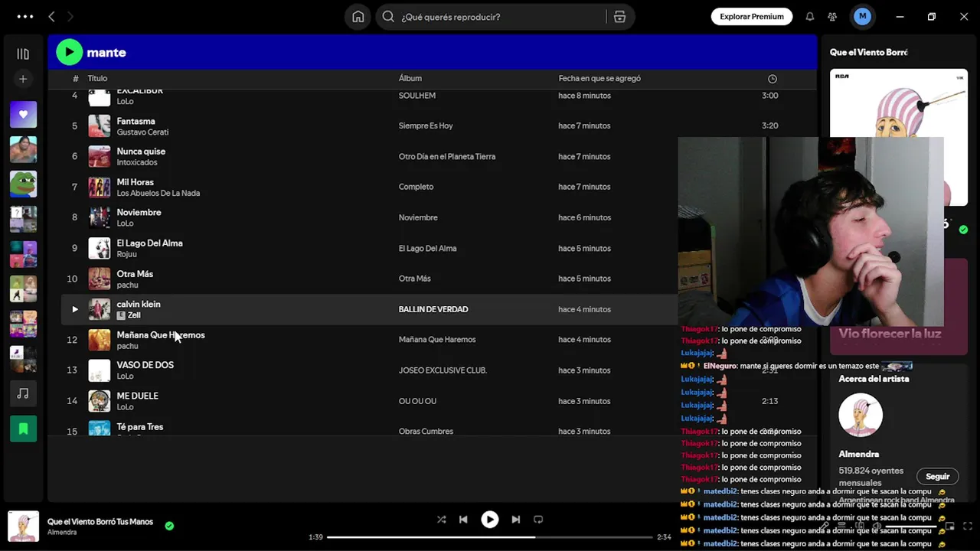The image size is (980, 551).
Task: Select the track 'Fantasma'
Action: click(136, 121)
